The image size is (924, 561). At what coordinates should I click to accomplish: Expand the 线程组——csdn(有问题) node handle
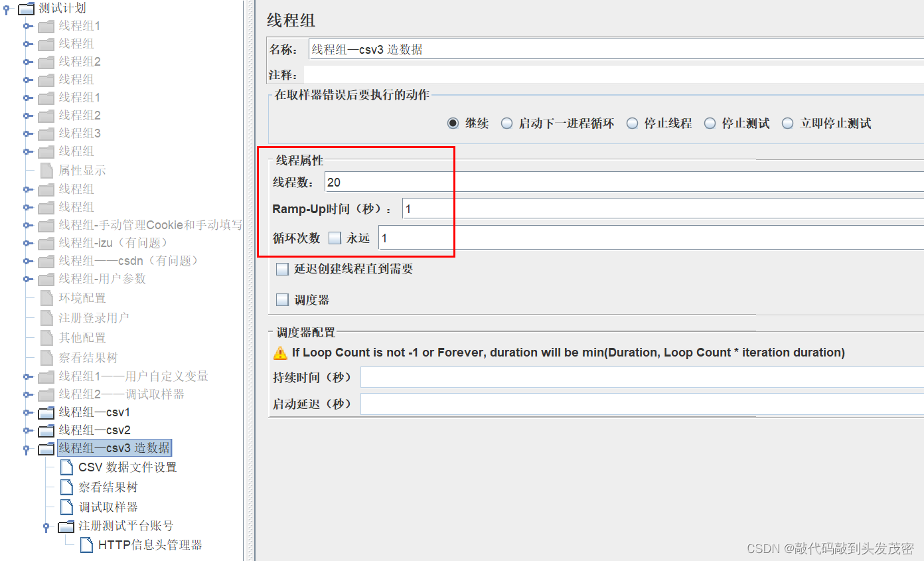point(27,261)
